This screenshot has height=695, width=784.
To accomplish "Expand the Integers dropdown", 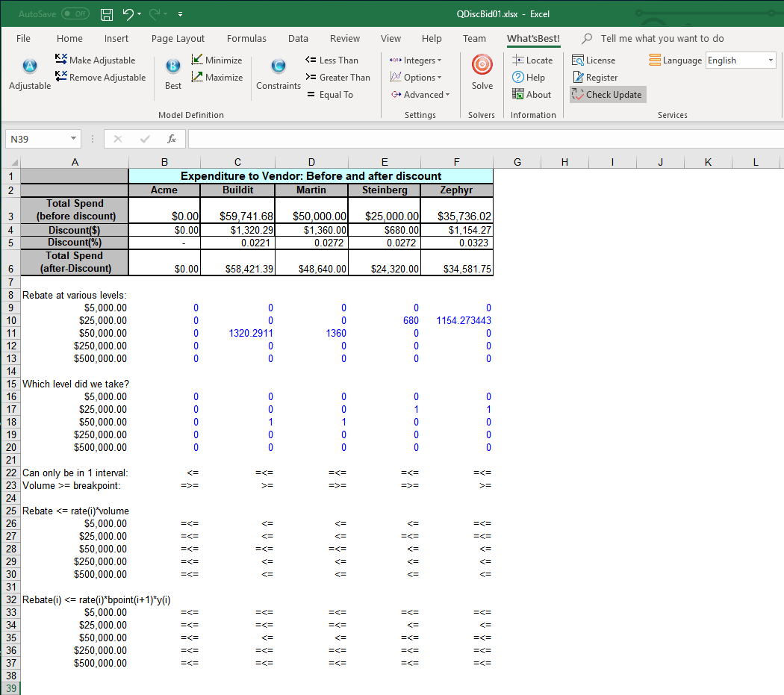I will (x=415, y=60).
